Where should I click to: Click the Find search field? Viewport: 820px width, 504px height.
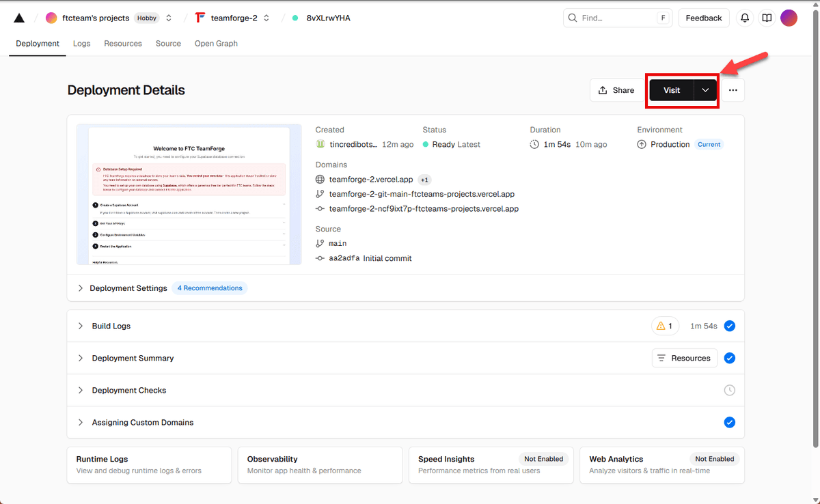coord(615,18)
